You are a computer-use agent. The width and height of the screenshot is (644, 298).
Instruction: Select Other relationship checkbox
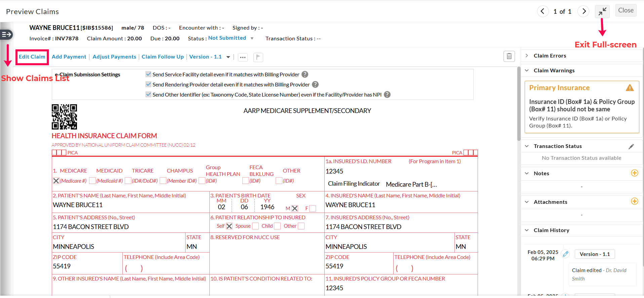301,226
